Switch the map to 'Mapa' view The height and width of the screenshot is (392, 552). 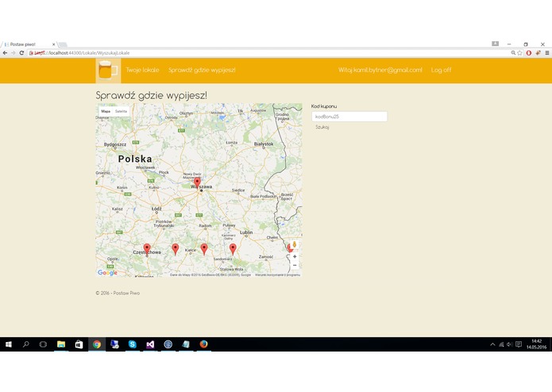pyautogui.click(x=106, y=111)
